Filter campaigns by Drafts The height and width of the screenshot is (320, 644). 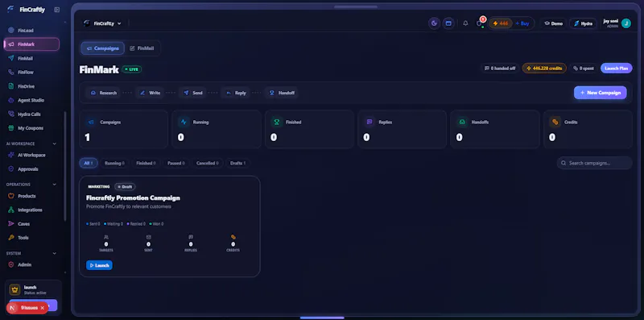pyautogui.click(x=237, y=163)
